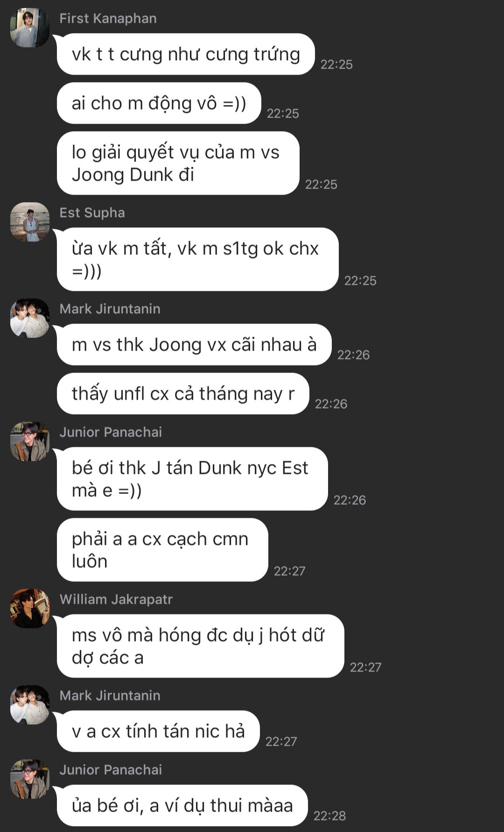Select the 'ai cho m động vô =))' bubble
Image resolution: width=504 pixels, height=832 pixels.
tap(159, 103)
